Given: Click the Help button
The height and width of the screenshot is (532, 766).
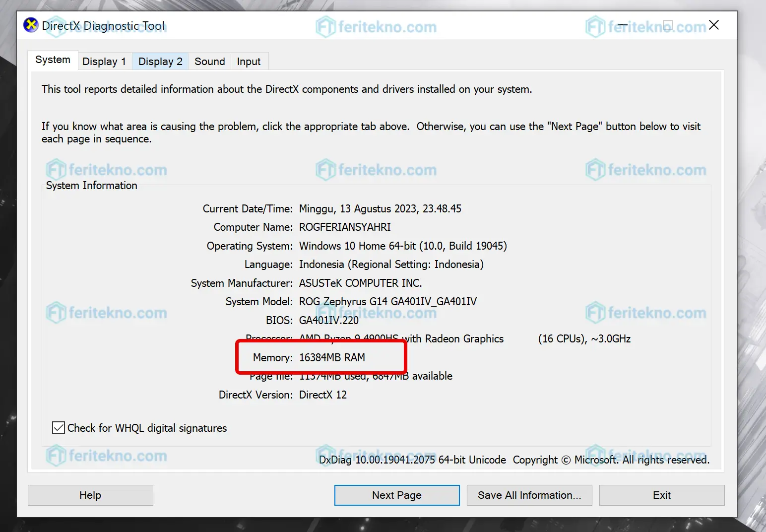Looking at the screenshot, I should (x=90, y=495).
